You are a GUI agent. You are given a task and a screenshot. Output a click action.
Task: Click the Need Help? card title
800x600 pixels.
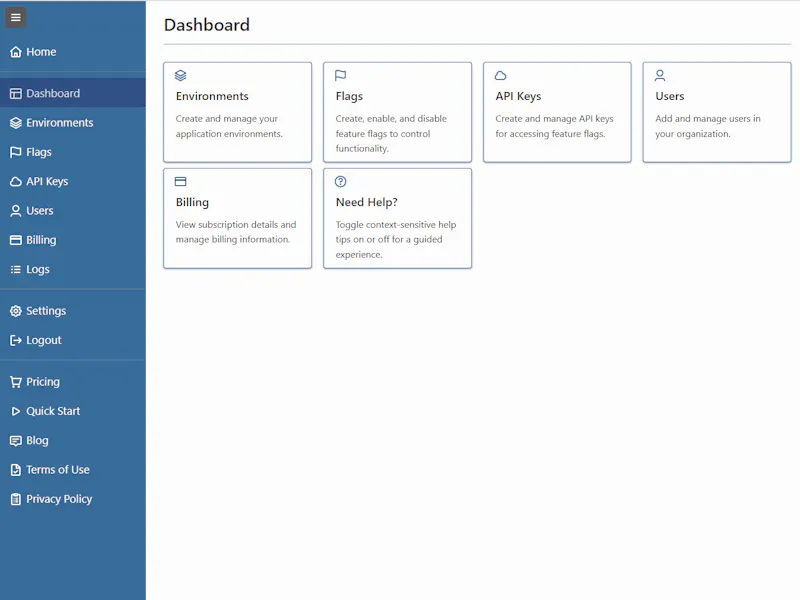[x=366, y=203]
